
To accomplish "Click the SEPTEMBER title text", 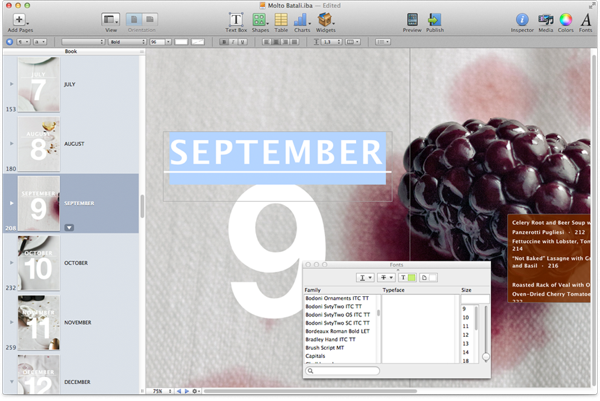I will (x=276, y=152).
